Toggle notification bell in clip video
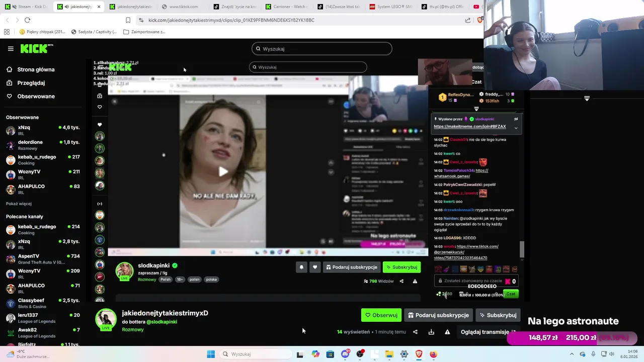The image size is (644, 362). pos(301,267)
